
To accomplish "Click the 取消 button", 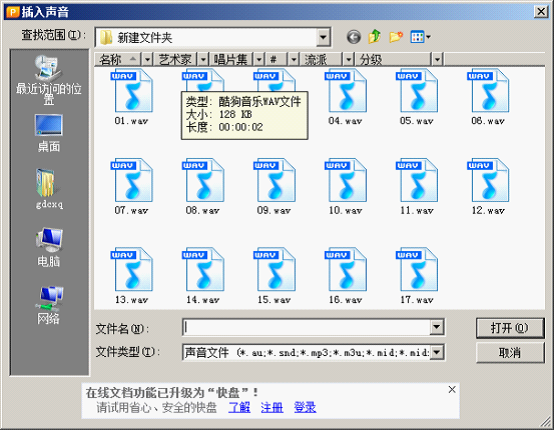I will (x=510, y=352).
